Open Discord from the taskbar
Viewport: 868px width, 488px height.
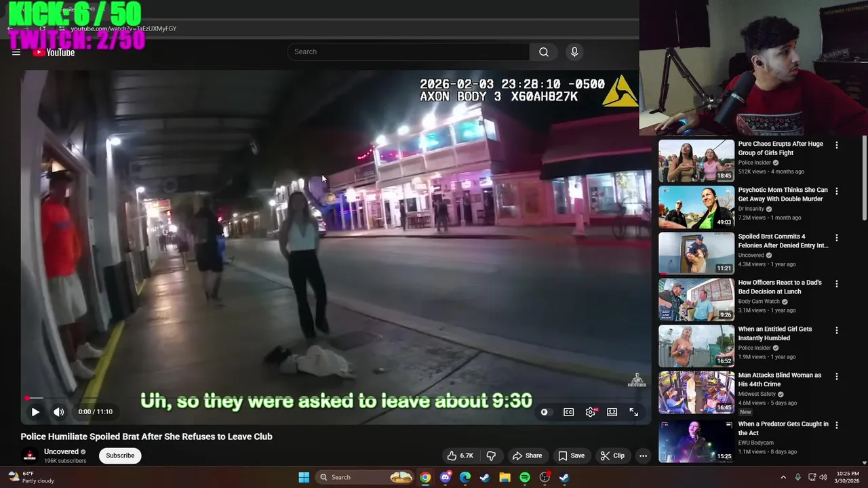(445, 477)
